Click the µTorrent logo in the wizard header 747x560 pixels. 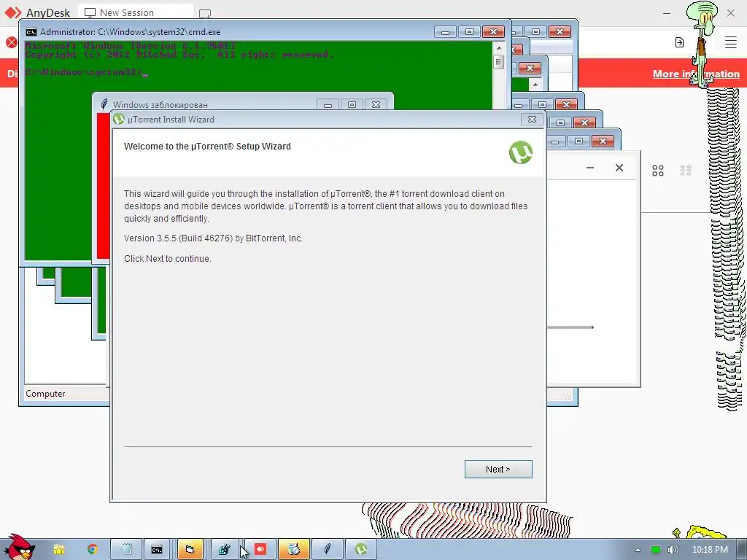click(x=520, y=152)
